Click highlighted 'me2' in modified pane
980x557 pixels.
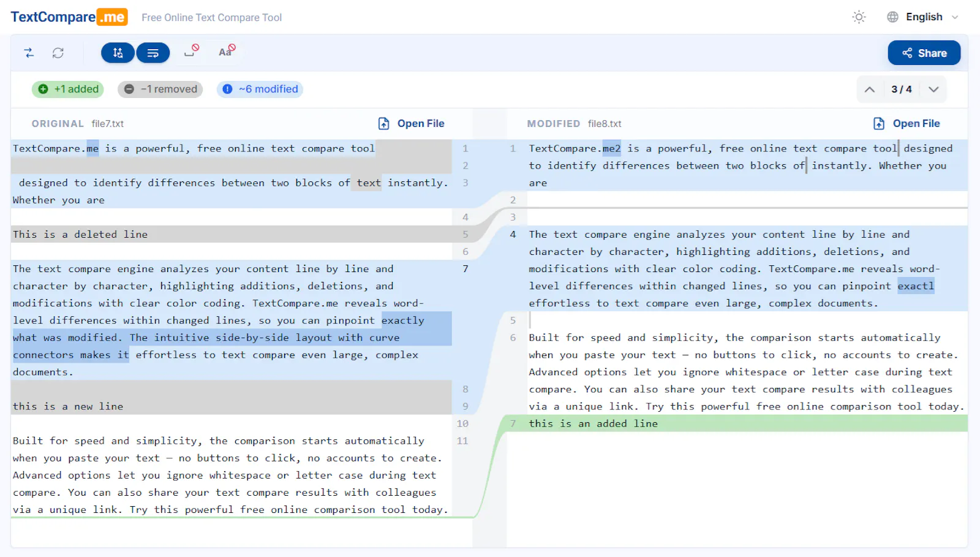click(612, 148)
